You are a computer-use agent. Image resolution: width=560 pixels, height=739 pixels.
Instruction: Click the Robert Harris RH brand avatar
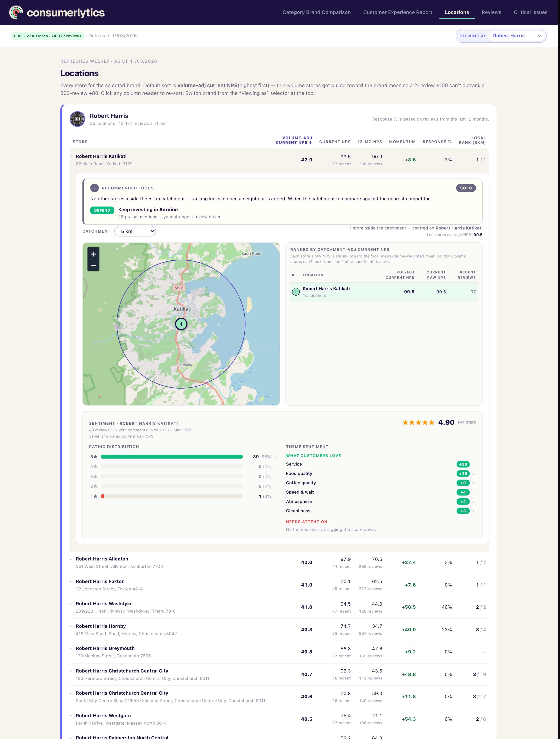point(77,119)
